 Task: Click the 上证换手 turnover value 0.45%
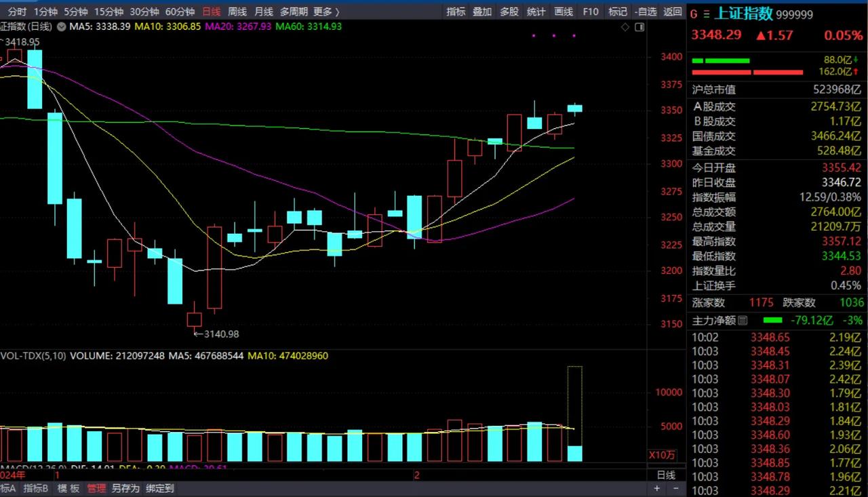click(846, 286)
